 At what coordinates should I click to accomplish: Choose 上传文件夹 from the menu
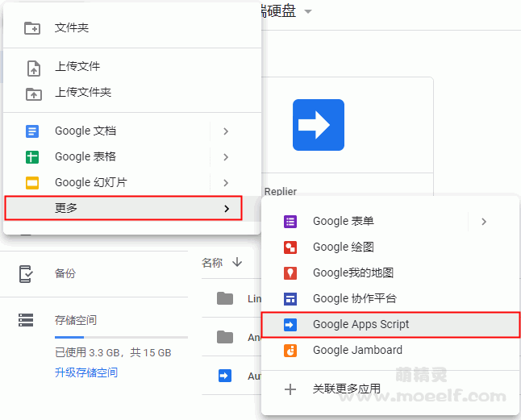point(132,93)
